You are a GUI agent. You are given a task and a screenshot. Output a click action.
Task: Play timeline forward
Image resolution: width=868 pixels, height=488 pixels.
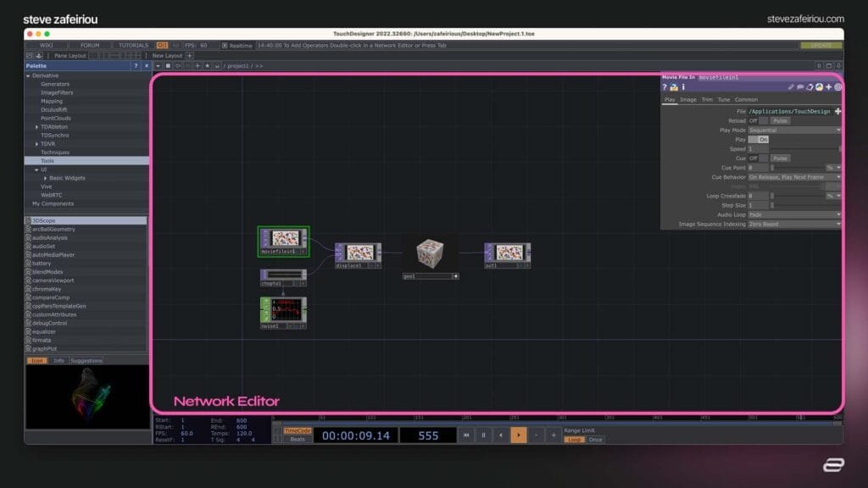519,435
